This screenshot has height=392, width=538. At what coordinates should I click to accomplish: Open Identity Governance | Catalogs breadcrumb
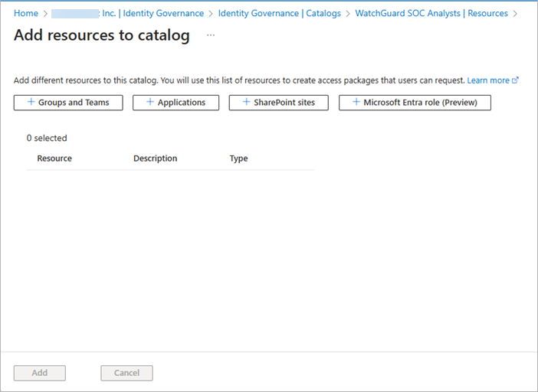coord(279,14)
